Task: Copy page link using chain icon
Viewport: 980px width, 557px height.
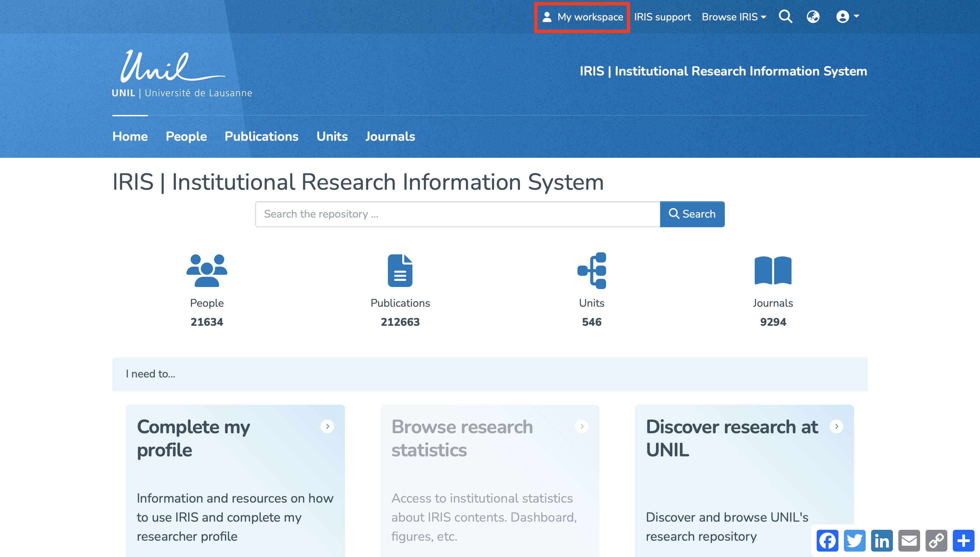Action: pos(936,541)
